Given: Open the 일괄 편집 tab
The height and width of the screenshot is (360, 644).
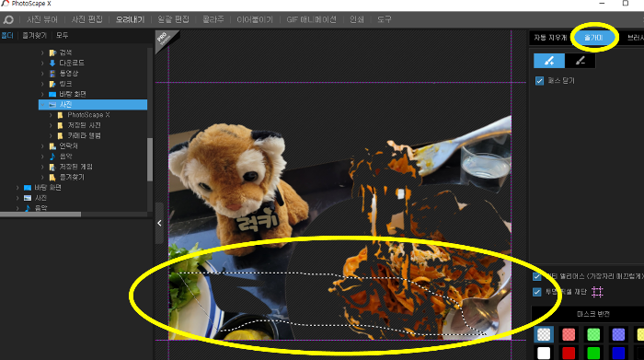Looking at the screenshot, I should click(x=173, y=19).
